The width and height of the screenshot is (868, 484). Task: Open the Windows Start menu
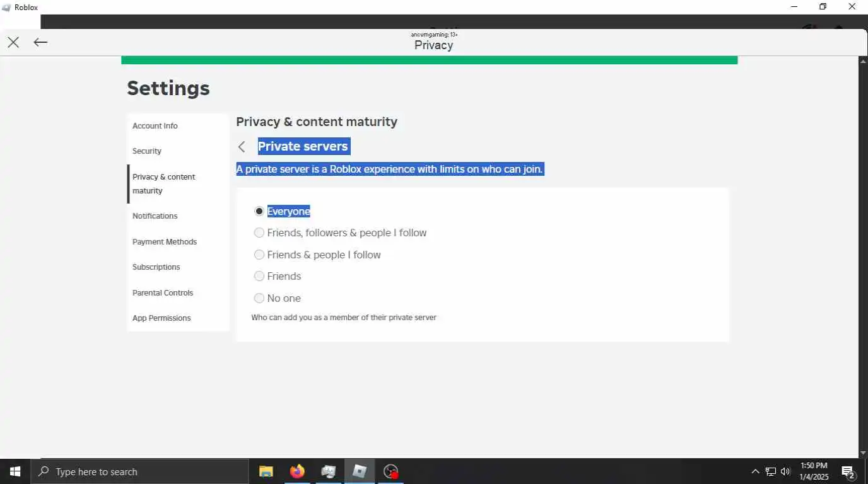tap(15, 471)
